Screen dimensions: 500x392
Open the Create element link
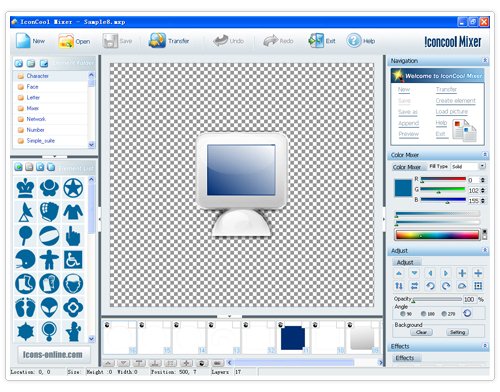[455, 100]
